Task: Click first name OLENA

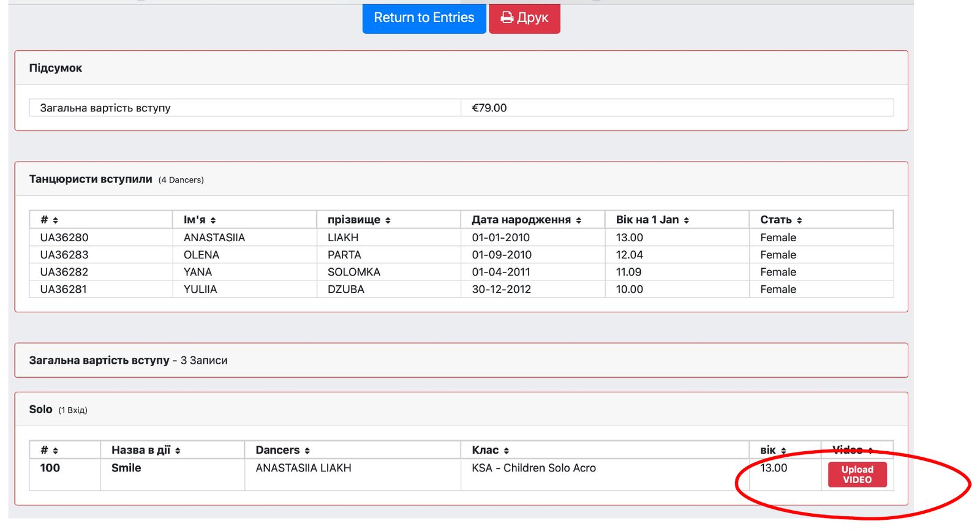Action: point(202,255)
